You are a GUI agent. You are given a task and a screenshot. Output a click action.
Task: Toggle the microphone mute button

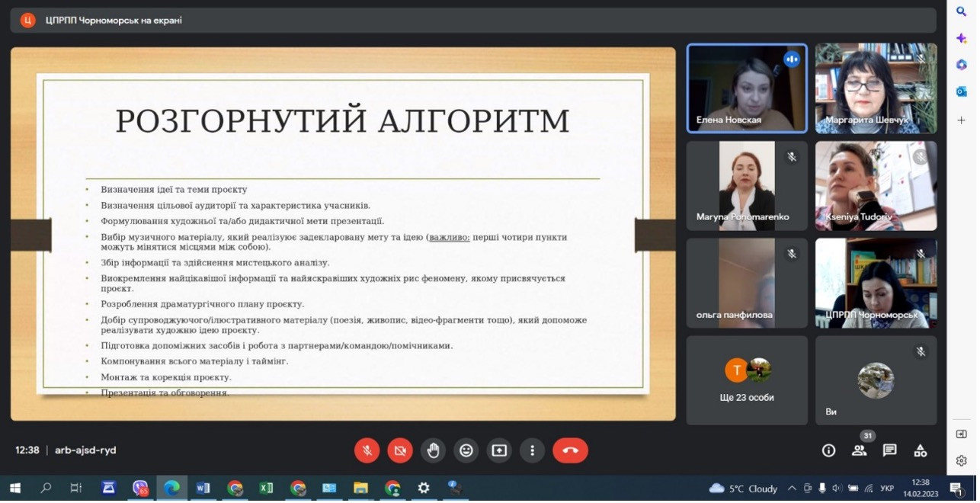[x=367, y=451]
